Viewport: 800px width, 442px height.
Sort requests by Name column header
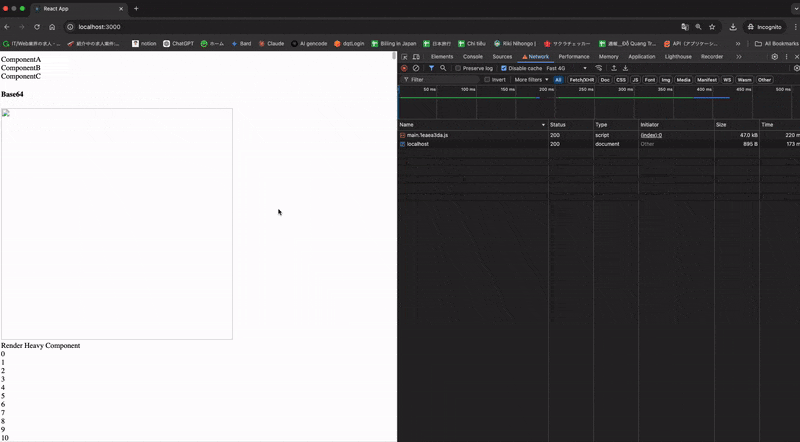(472, 125)
